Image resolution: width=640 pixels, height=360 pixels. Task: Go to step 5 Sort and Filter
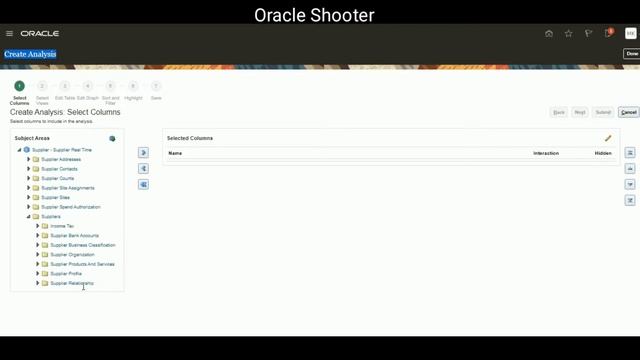point(110,86)
